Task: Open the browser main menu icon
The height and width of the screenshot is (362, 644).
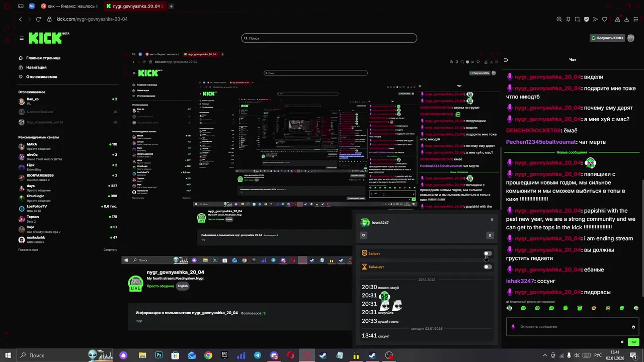Action: (x=636, y=19)
